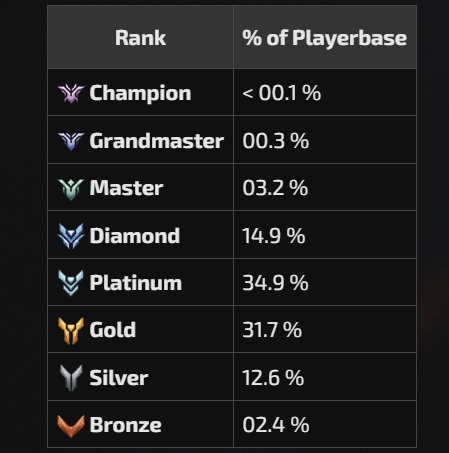This screenshot has height=453, width=449.
Task: Select the Silver rank icon
Action: point(71,378)
